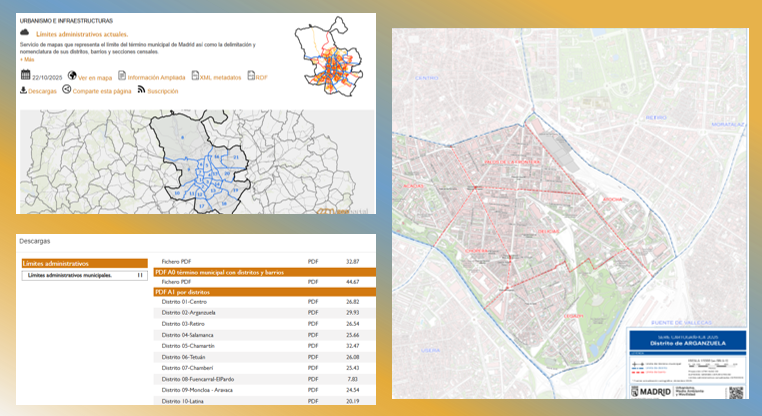
Task: Click the DELICIAS neighborhood label
Action: 548,231
